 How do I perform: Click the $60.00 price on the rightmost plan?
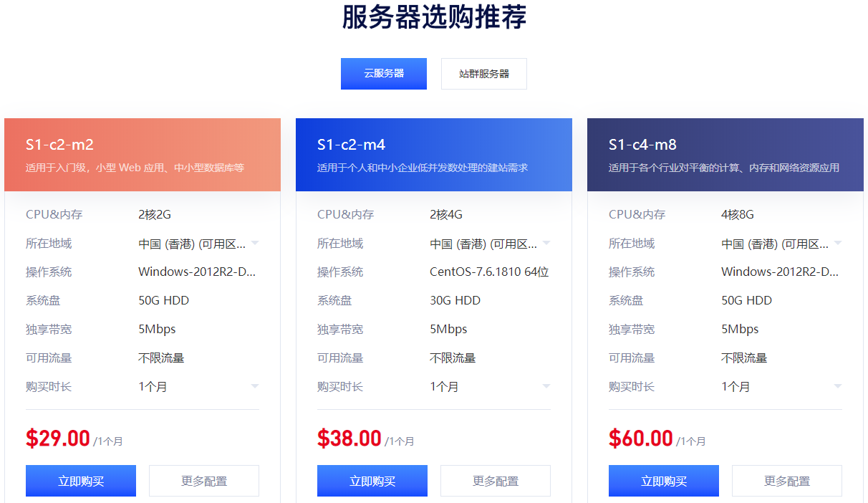click(x=640, y=438)
